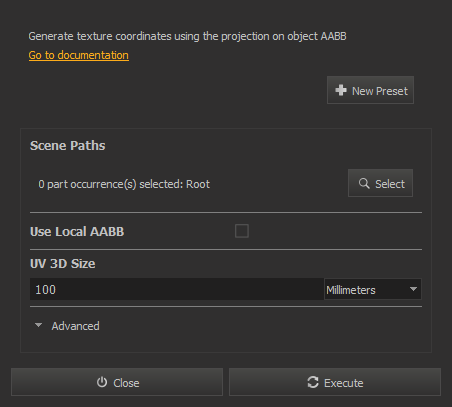Focus the UV 3D Size value field
452x407 pixels.
[x=177, y=289]
